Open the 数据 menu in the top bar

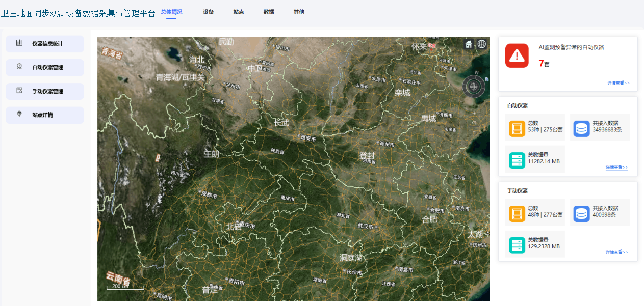(268, 11)
